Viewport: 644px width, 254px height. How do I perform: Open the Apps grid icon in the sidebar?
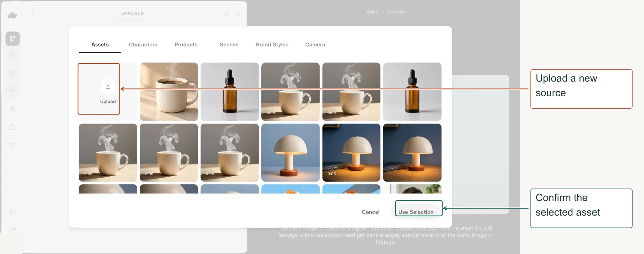(13, 39)
